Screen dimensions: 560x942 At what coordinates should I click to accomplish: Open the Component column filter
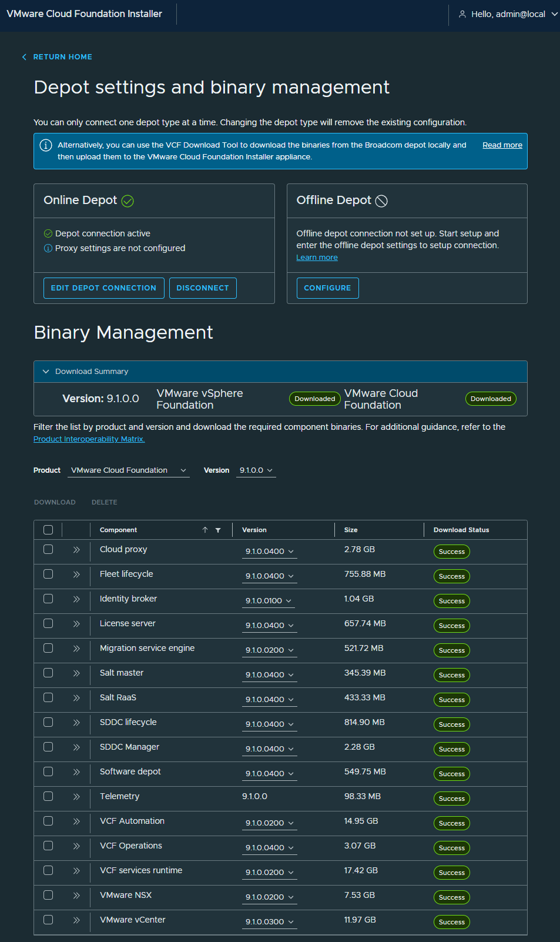(x=218, y=530)
